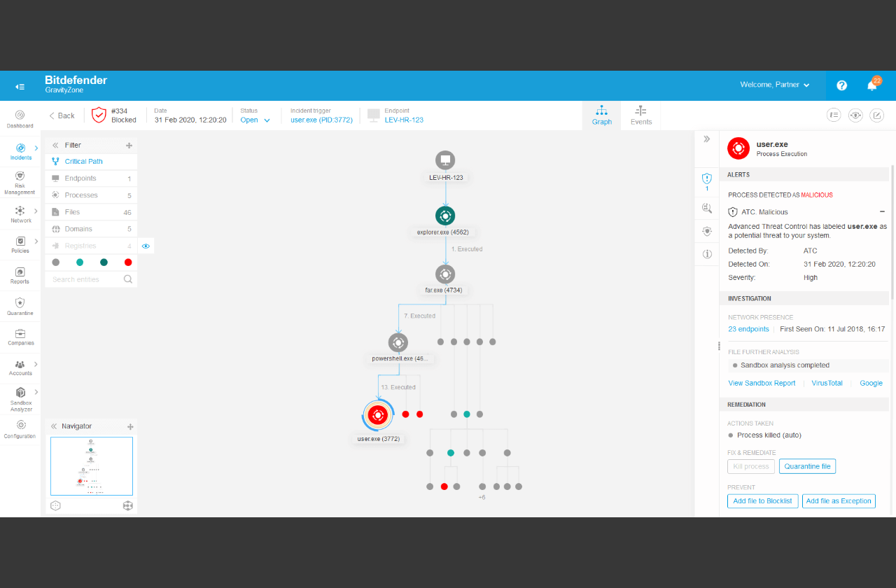This screenshot has width=896, height=588.
Task: Select the far.exe (4734) process node
Action: (x=445, y=274)
